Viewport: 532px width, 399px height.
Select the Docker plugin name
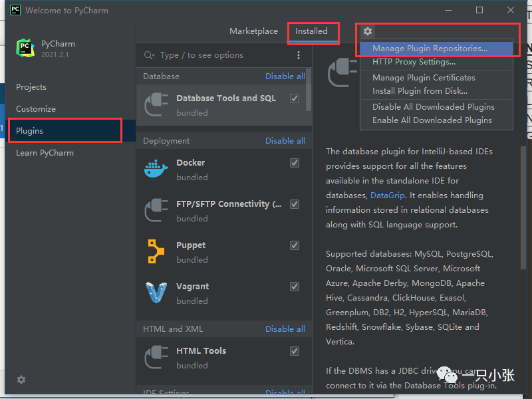pyautogui.click(x=190, y=163)
